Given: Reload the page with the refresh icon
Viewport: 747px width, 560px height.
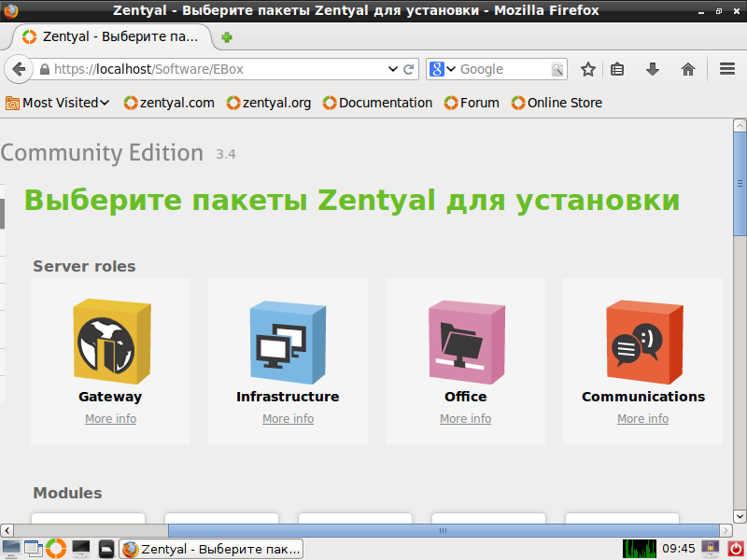Looking at the screenshot, I should [408, 69].
